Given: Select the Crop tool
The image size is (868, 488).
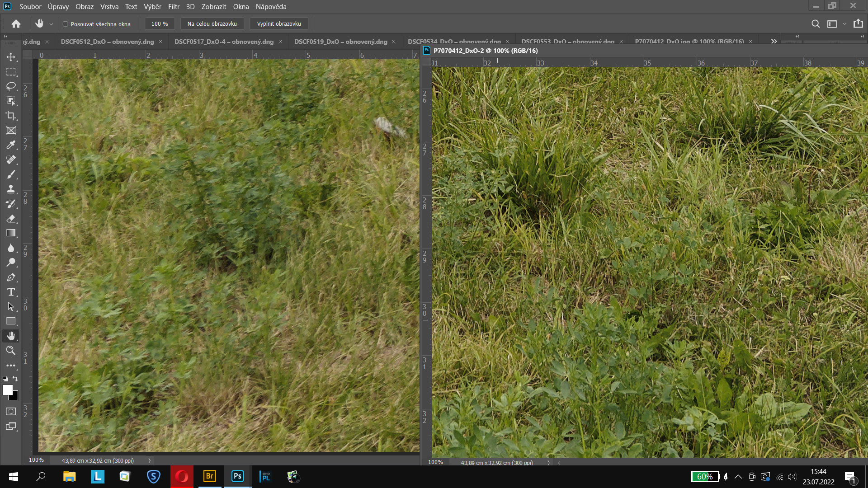Looking at the screenshot, I should 11,116.
